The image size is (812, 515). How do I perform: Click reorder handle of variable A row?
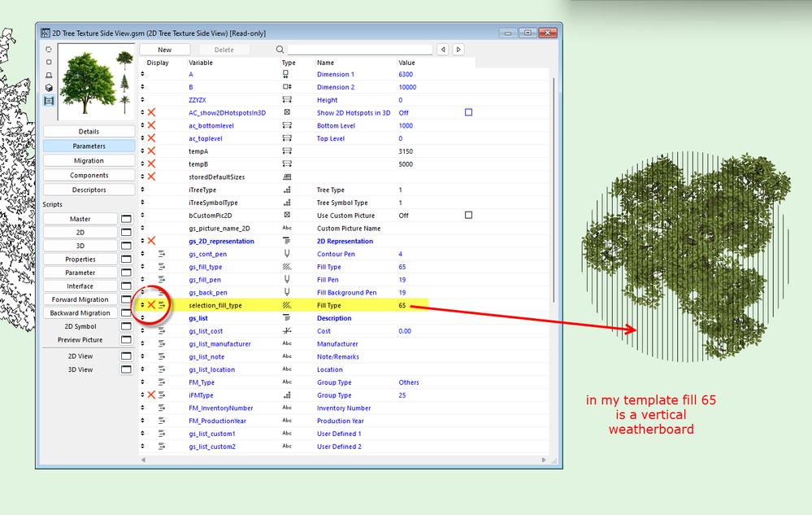[x=142, y=74]
